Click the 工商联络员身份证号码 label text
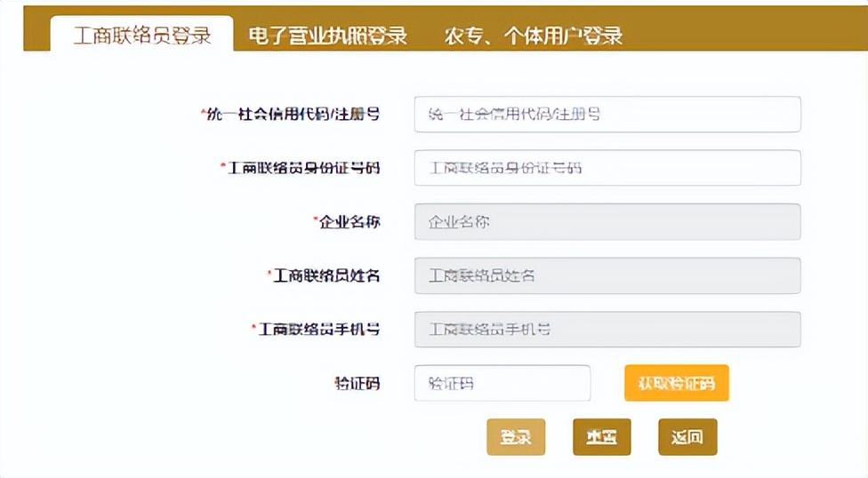 (x=304, y=167)
